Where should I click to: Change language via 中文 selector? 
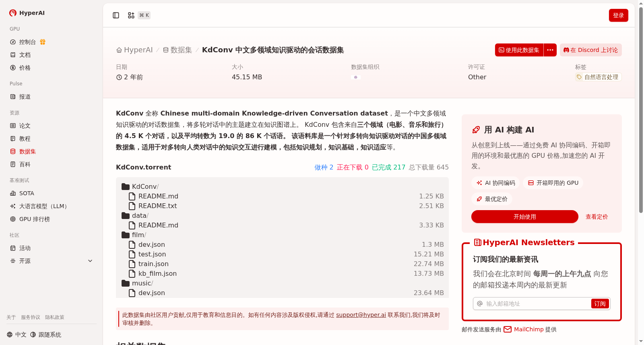[17, 335]
